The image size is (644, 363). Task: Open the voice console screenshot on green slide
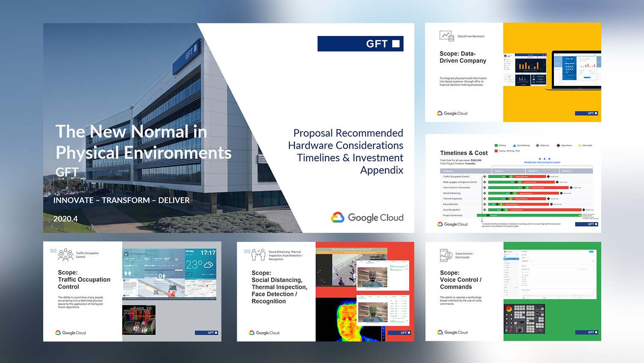click(550, 274)
